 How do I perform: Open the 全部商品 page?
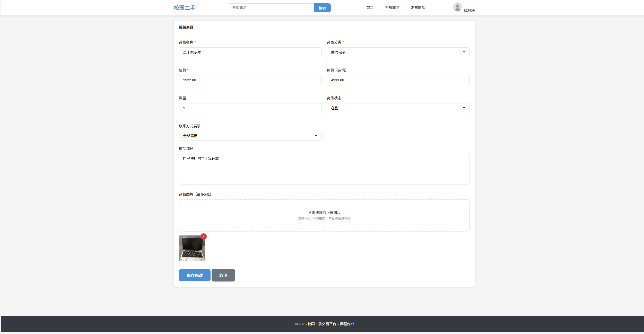(392, 7)
